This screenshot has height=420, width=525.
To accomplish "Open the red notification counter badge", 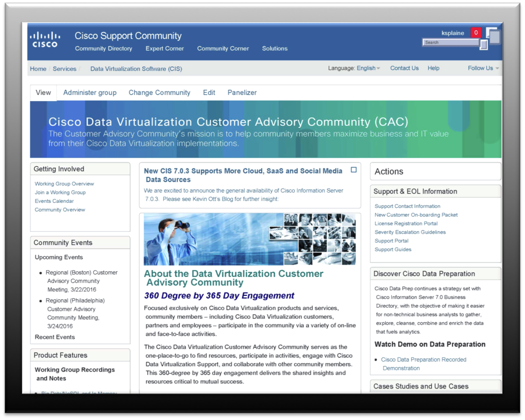I will [x=476, y=33].
